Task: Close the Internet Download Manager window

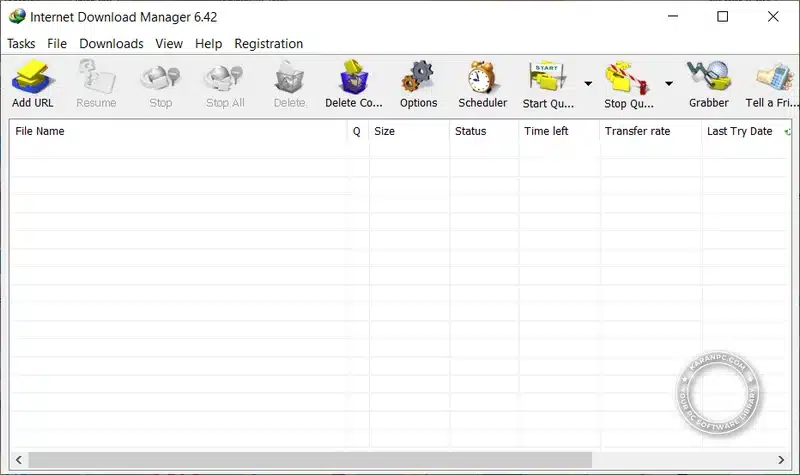Action: tap(773, 16)
